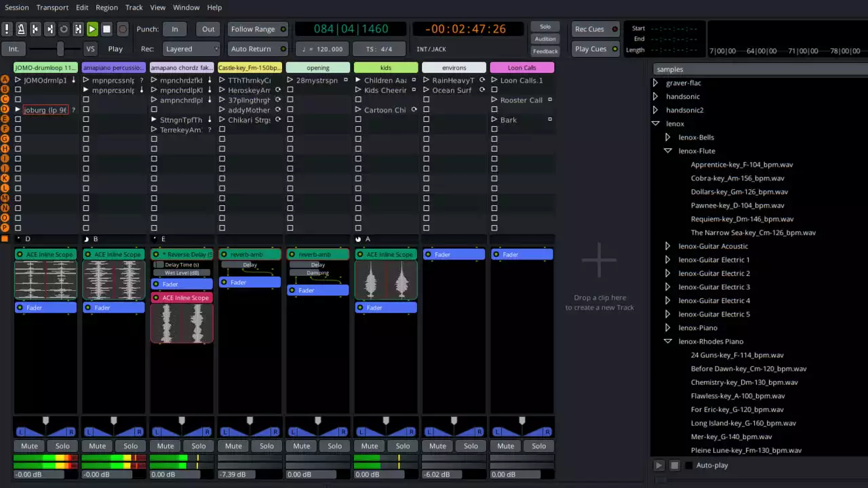The image size is (868, 488).
Task: Adjust the shuttle speed slider
Action: pos(54,49)
